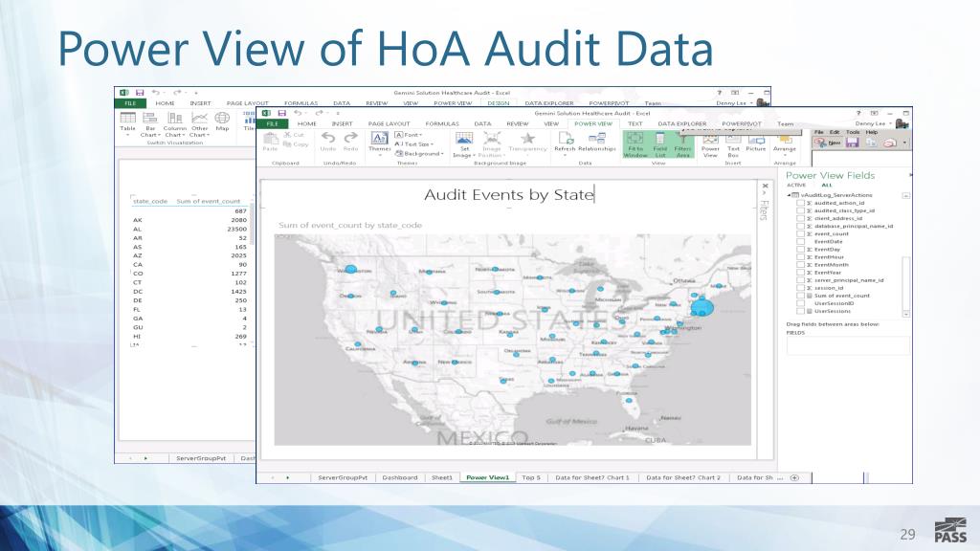
Task: Click green FILE tab in front window
Action: point(273,123)
